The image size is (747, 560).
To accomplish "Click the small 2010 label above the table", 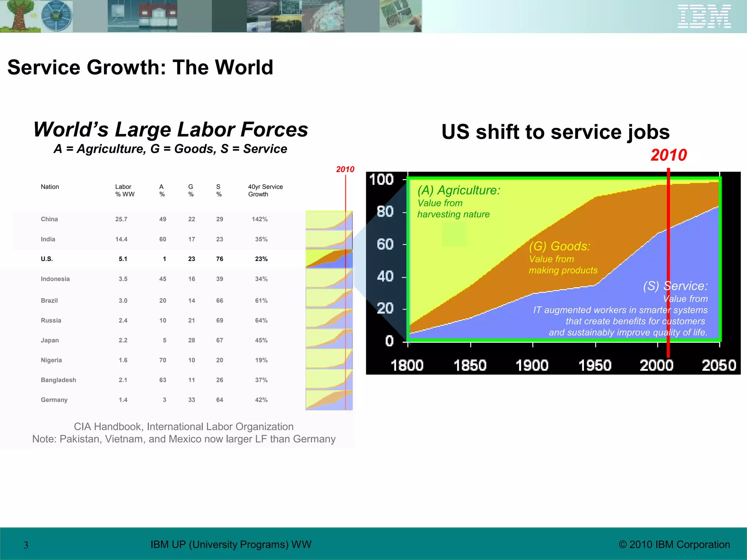I will tap(345, 169).
